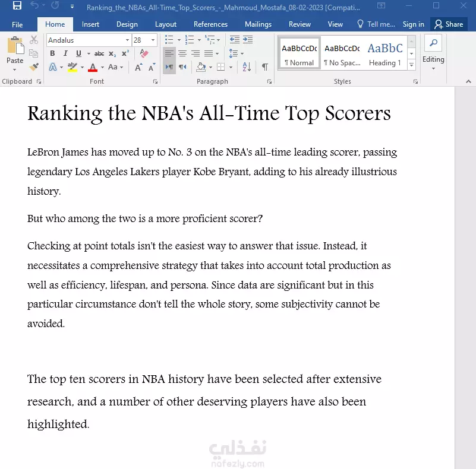Increase font size with grow button
This screenshot has height=469, width=476.
[x=138, y=67]
